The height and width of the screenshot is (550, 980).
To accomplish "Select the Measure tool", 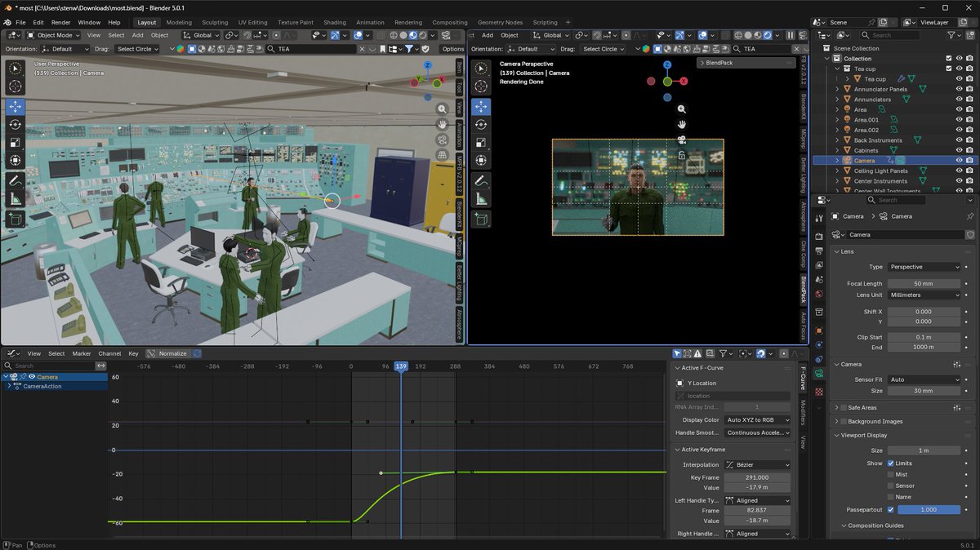I will (x=15, y=197).
